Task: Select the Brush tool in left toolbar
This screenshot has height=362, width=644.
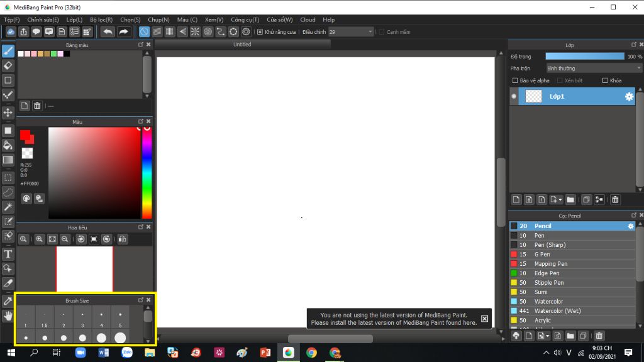Action: tap(8, 51)
